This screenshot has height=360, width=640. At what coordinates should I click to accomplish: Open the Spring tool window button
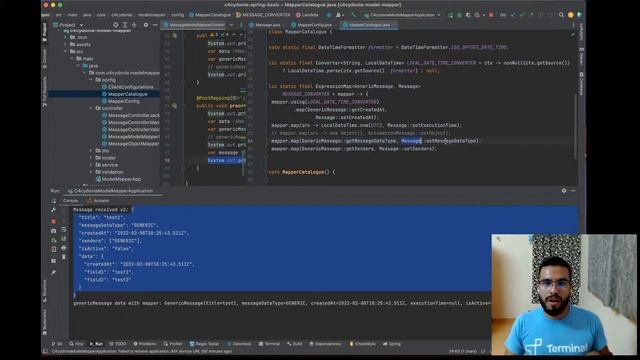[392, 344]
